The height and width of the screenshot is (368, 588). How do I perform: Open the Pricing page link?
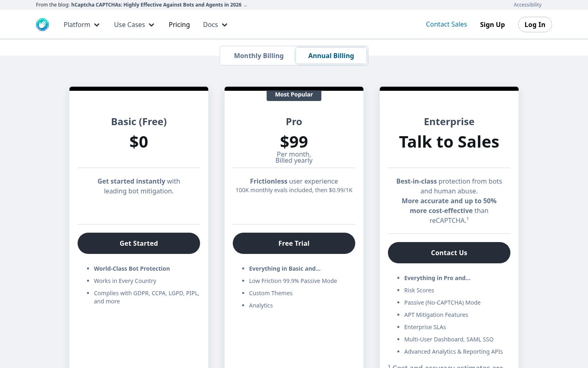coord(179,25)
